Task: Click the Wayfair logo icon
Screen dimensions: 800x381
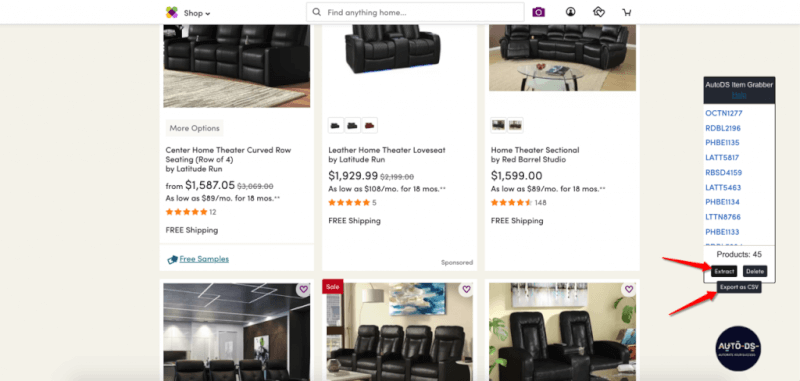Action: pos(172,12)
